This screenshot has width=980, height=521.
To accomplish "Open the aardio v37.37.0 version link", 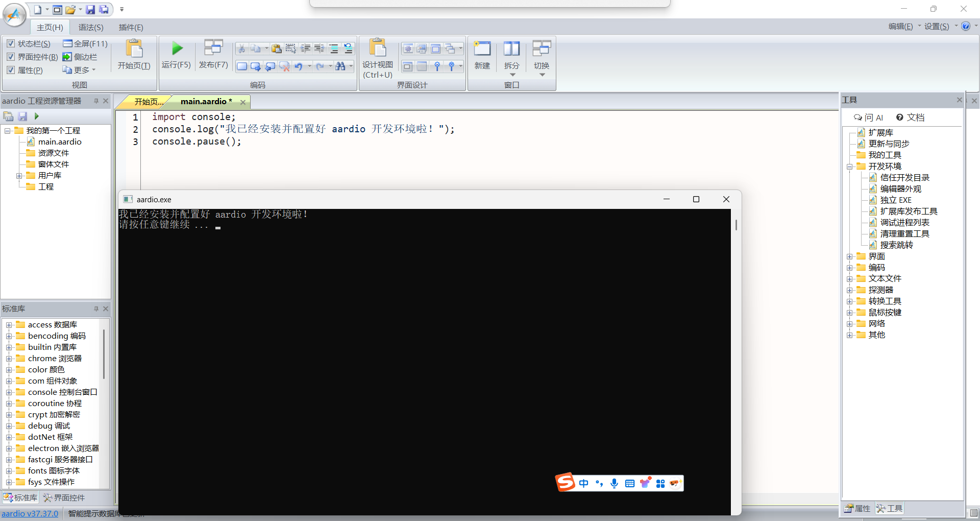I will (x=30, y=513).
